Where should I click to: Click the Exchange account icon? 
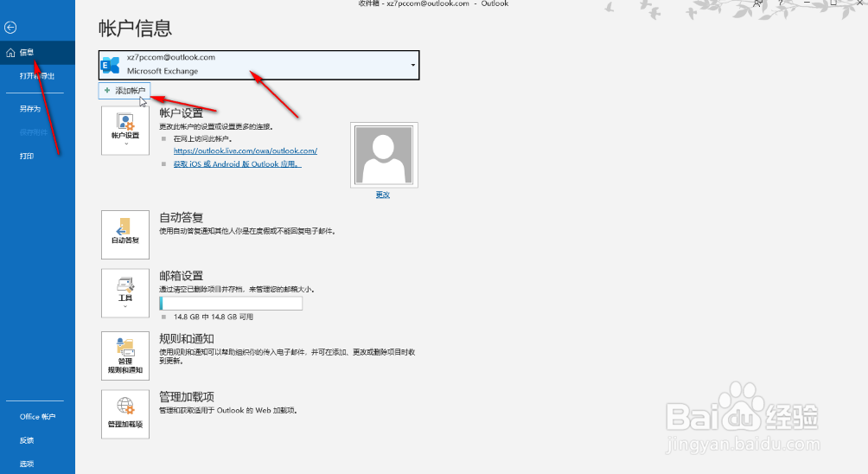pos(111,65)
